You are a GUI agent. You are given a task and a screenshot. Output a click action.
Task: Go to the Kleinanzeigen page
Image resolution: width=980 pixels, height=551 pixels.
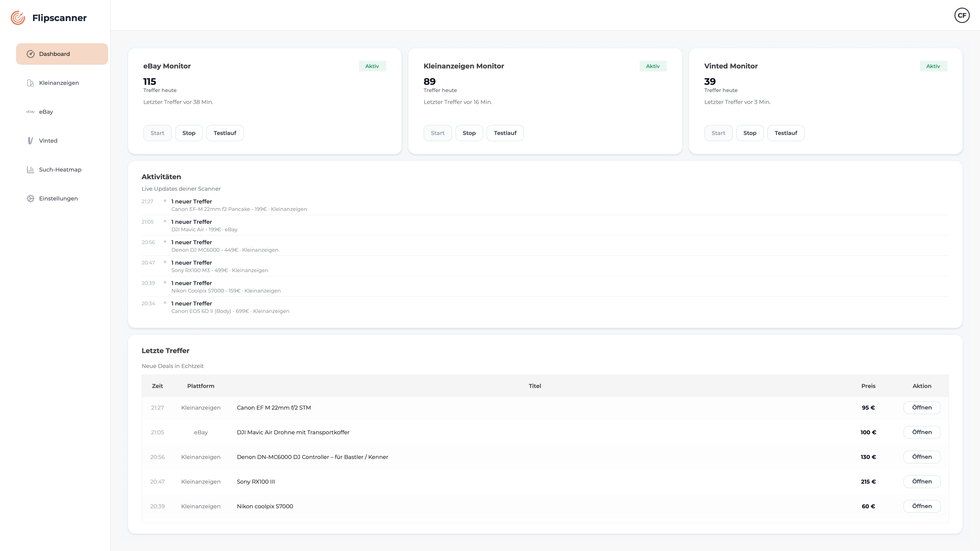coord(62,83)
